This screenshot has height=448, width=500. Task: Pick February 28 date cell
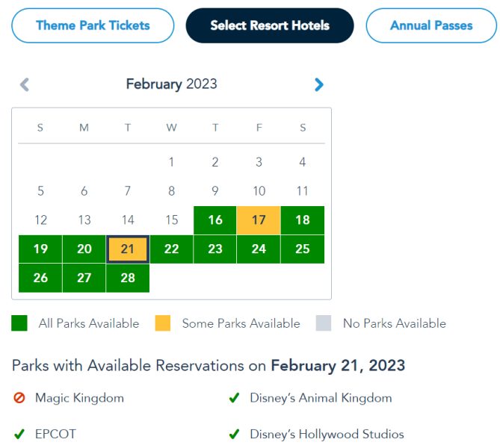click(128, 278)
